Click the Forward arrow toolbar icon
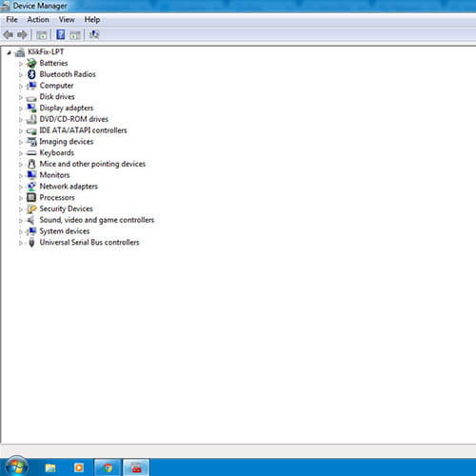Screen dimensions: 476x476 click(22, 34)
